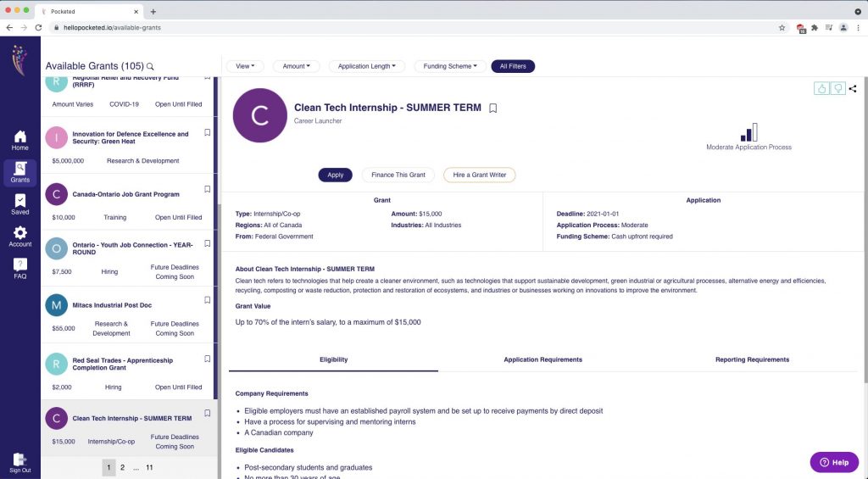
Task: Click Available Grants (105) heading
Action: 95,66
